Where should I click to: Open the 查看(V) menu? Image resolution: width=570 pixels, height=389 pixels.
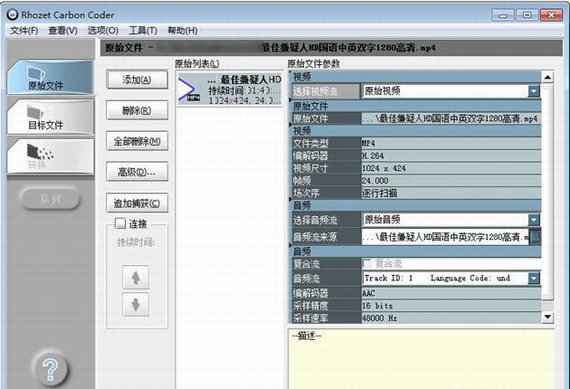(63, 31)
